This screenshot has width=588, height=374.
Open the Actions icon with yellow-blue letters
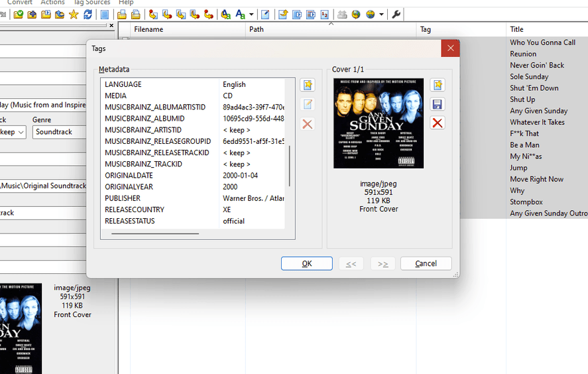click(x=226, y=14)
